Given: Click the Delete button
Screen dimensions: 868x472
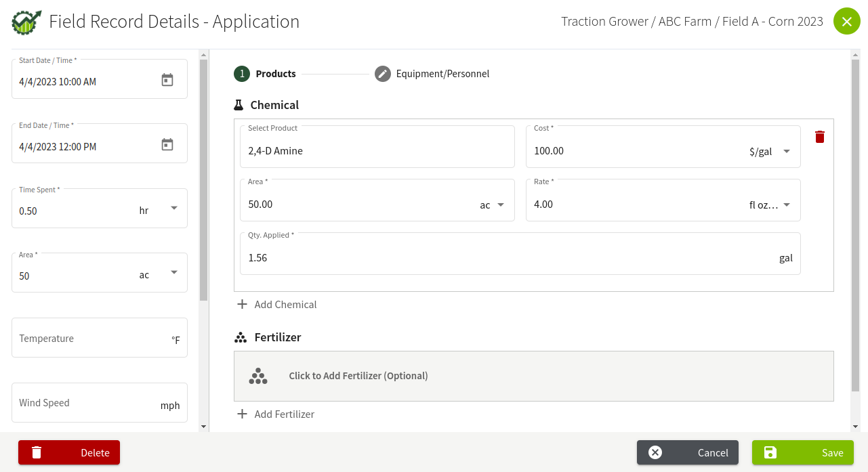Looking at the screenshot, I should (x=69, y=452).
